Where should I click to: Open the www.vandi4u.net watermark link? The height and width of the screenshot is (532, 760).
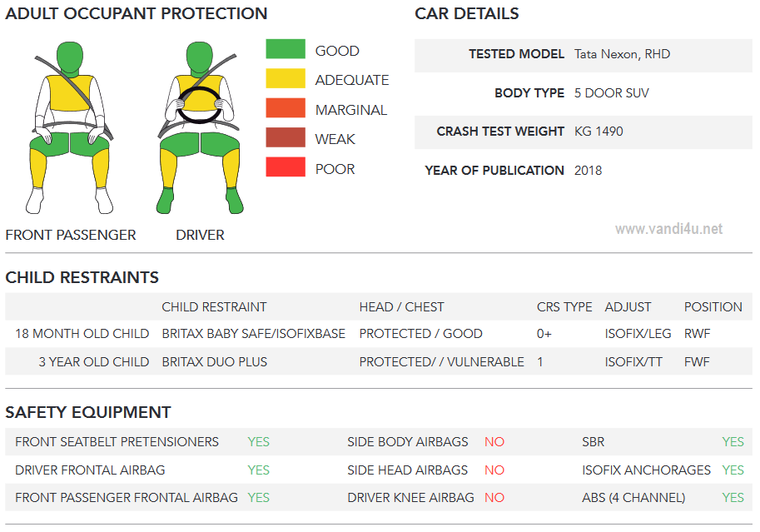(669, 229)
